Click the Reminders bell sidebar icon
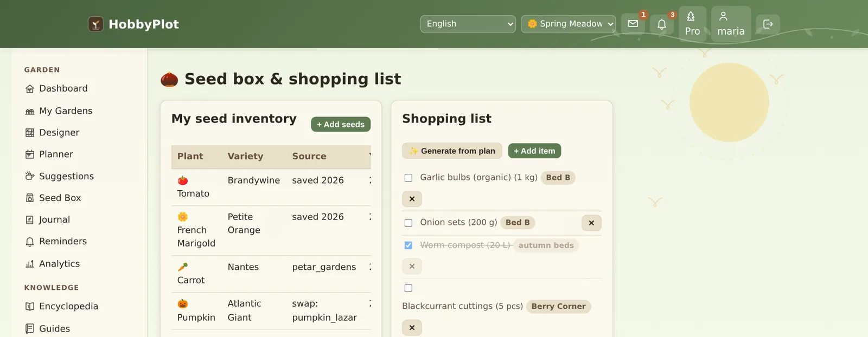Image resolution: width=868 pixels, height=337 pixels. pyautogui.click(x=30, y=242)
